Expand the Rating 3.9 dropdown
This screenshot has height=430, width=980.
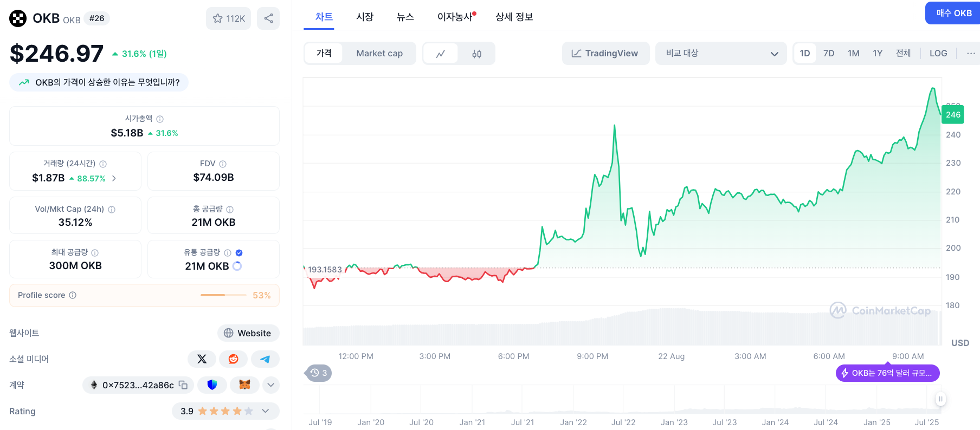226,411
